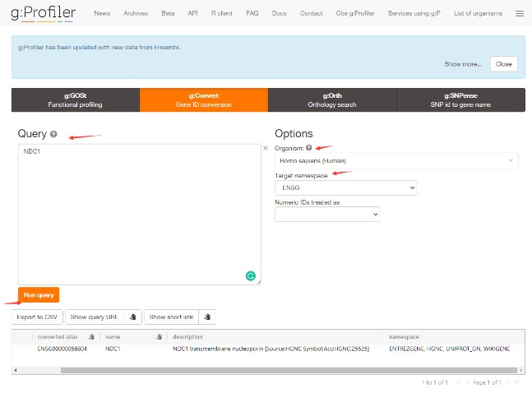This screenshot has width=532, height=393.
Task: Open the hamburger menu icon
Action: point(519,14)
